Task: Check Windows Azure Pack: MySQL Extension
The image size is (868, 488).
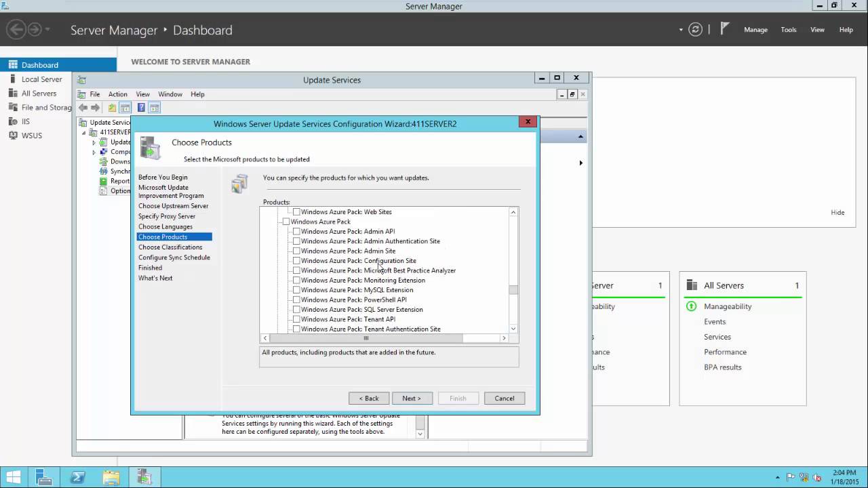Action: 296,290
